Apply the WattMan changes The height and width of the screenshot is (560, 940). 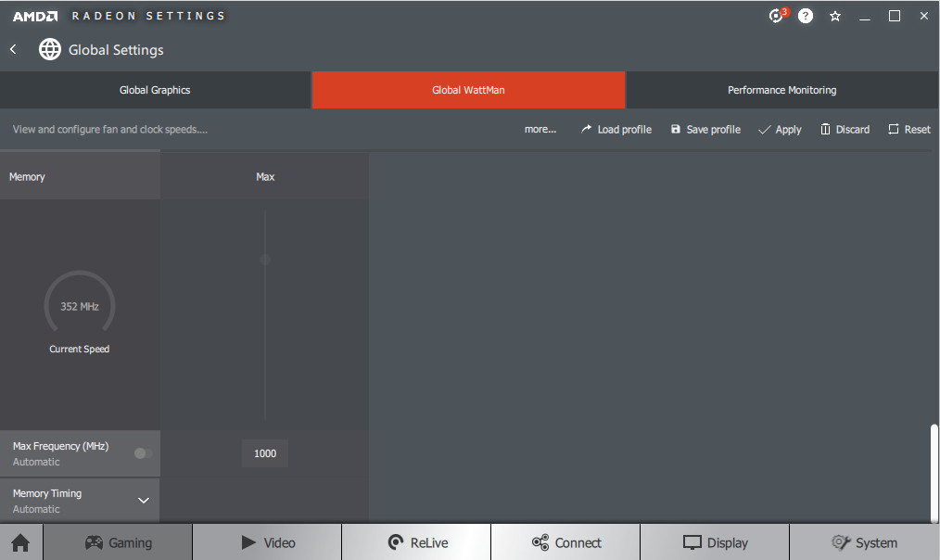tap(780, 130)
